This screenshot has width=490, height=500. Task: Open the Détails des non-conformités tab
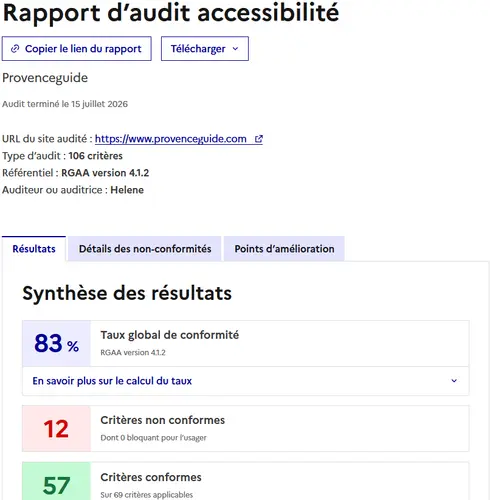145,249
